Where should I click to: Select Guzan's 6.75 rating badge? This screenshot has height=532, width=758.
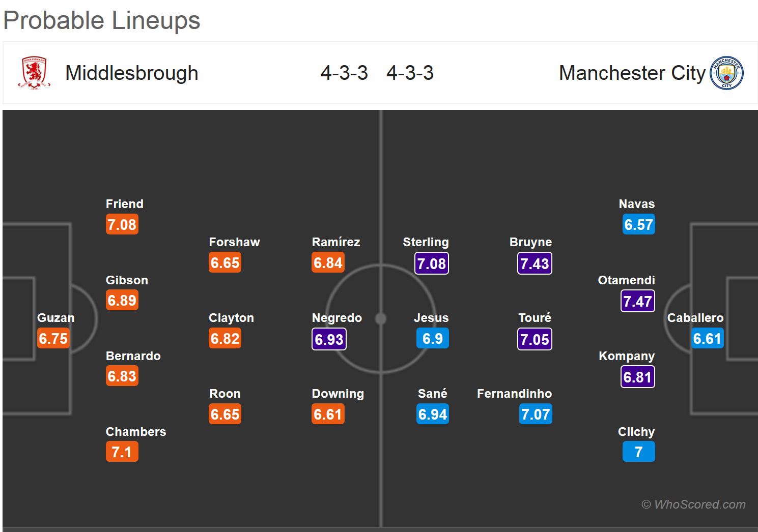pyautogui.click(x=53, y=339)
